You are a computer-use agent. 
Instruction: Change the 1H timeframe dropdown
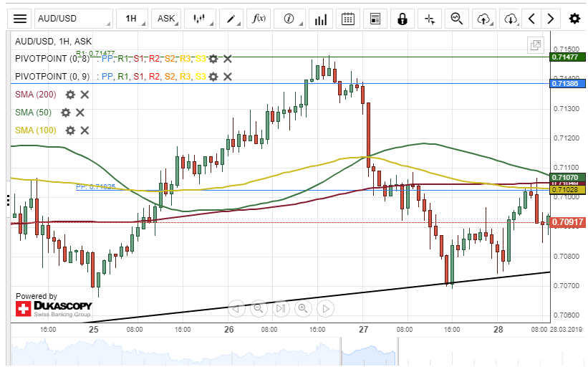coord(132,19)
